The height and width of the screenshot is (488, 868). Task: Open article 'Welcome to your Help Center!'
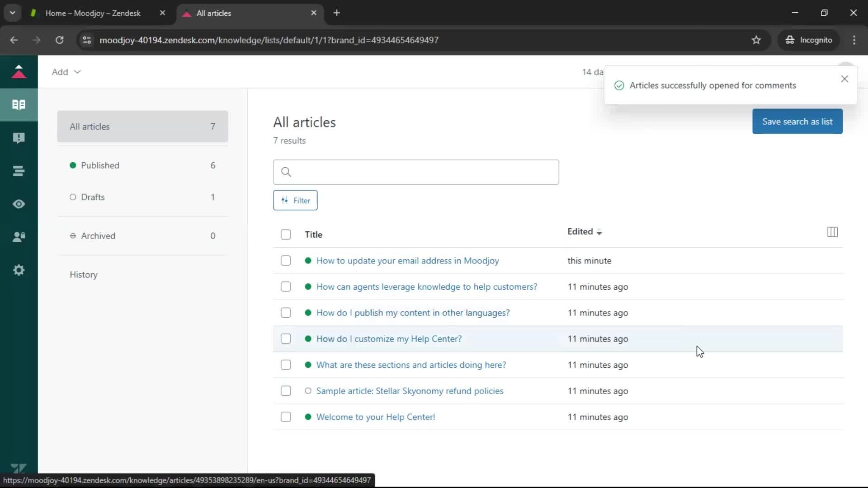[x=375, y=417]
